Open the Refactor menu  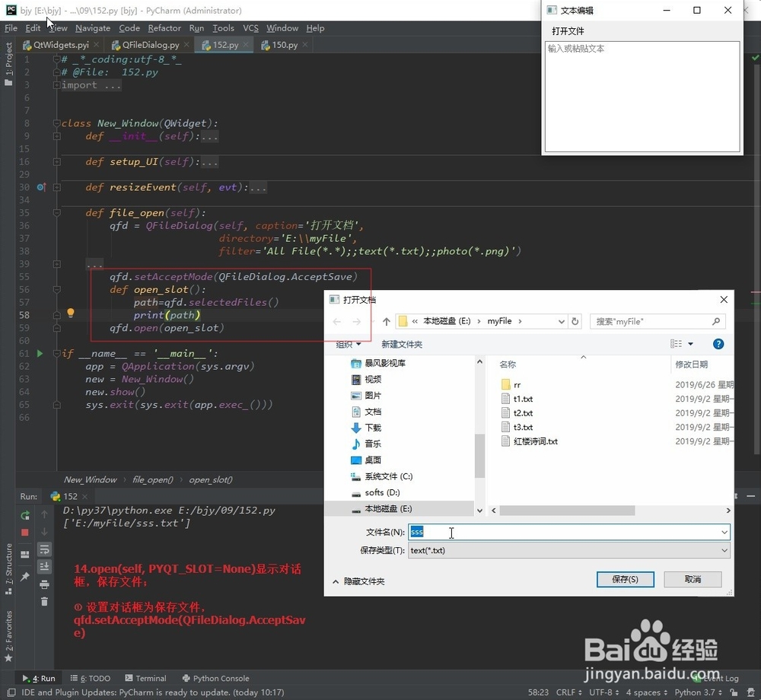pos(164,28)
